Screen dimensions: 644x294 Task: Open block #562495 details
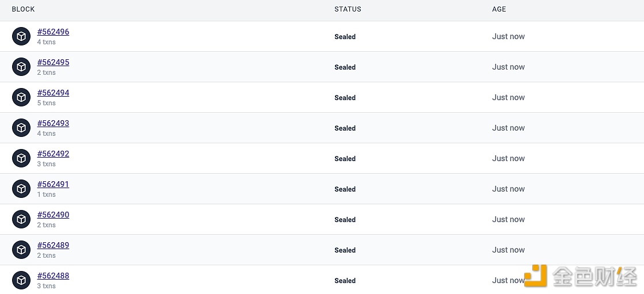coord(53,63)
